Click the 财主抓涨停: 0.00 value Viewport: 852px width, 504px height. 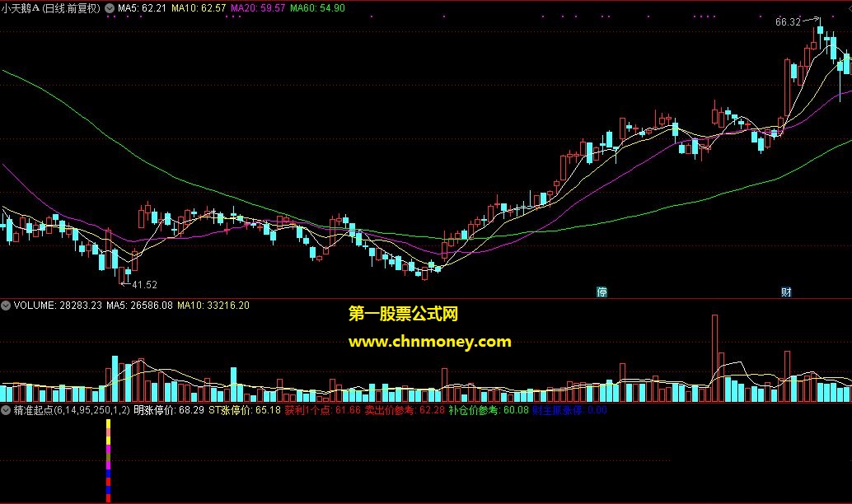click(569, 410)
